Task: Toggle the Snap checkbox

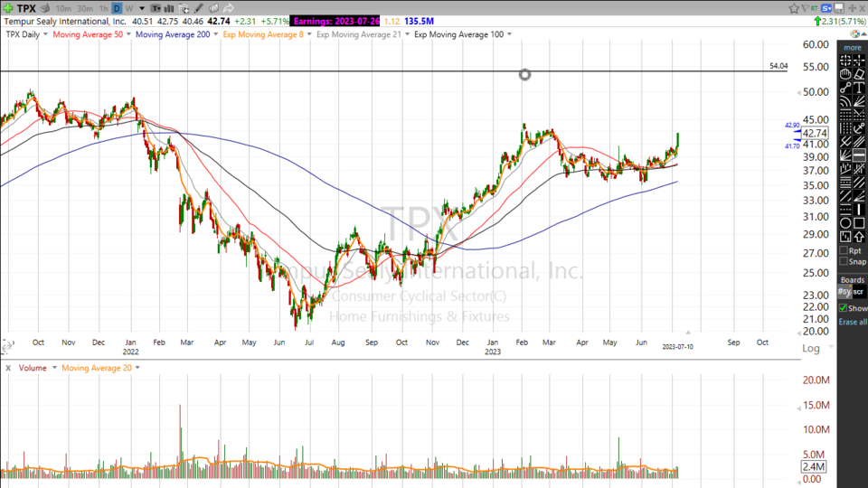Action: [844, 261]
